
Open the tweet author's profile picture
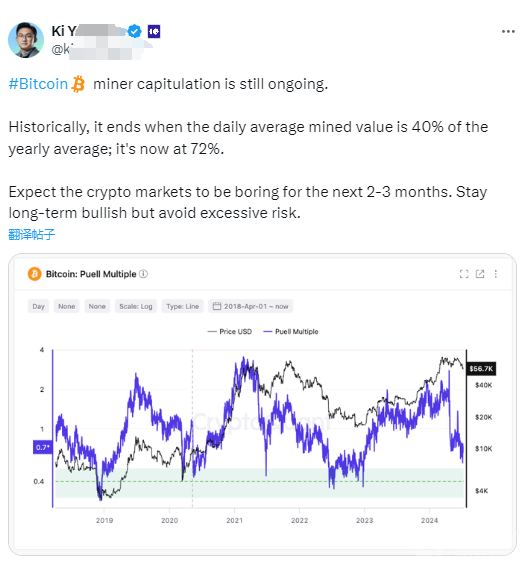pos(26,40)
